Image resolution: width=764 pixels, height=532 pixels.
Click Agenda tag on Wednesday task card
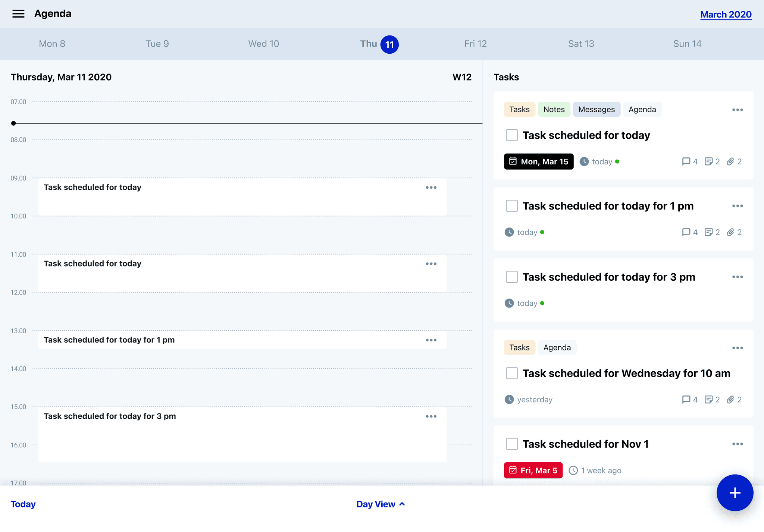557,347
